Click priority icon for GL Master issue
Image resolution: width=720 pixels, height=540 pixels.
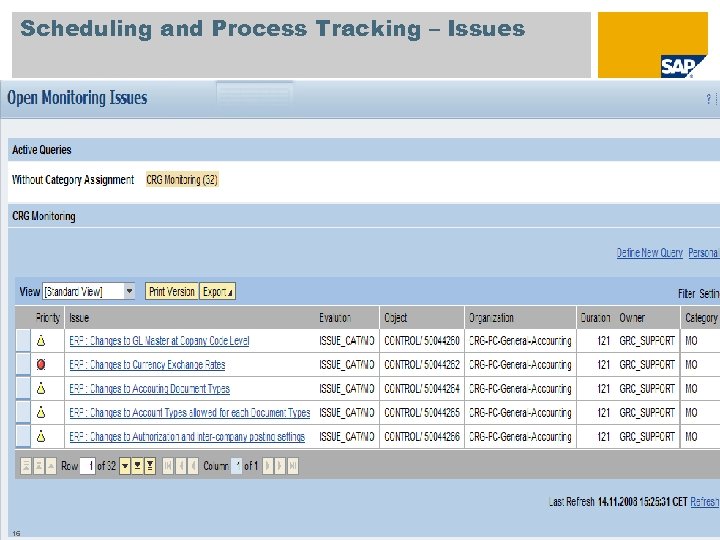click(x=41, y=341)
